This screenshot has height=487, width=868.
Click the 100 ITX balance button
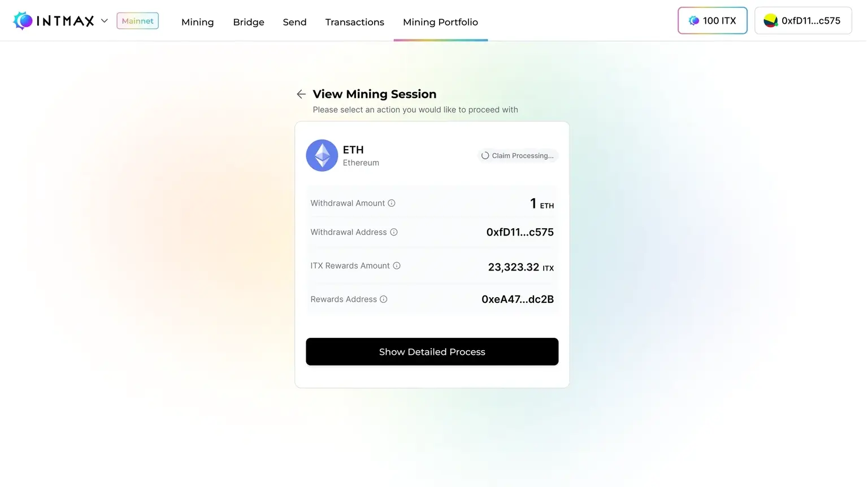point(713,21)
